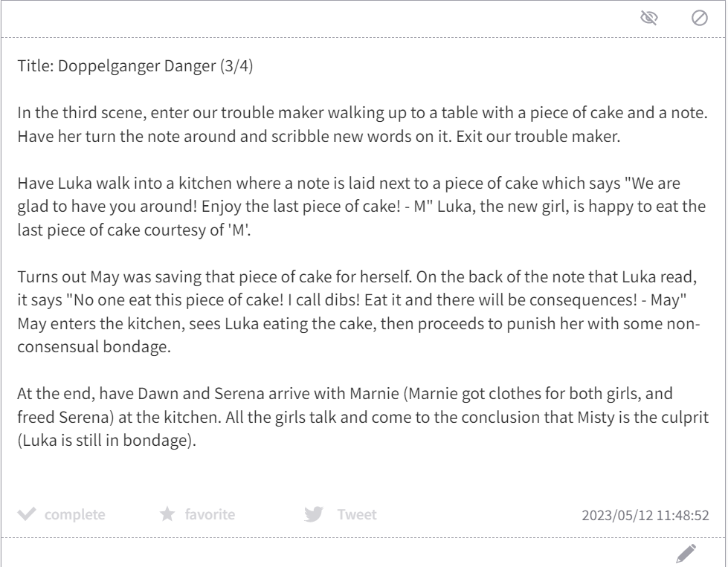This screenshot has width=728, height=567.
Task: Click the Doppelganger Danger title line
Action: pyautogui.click(x=135, y=66)
